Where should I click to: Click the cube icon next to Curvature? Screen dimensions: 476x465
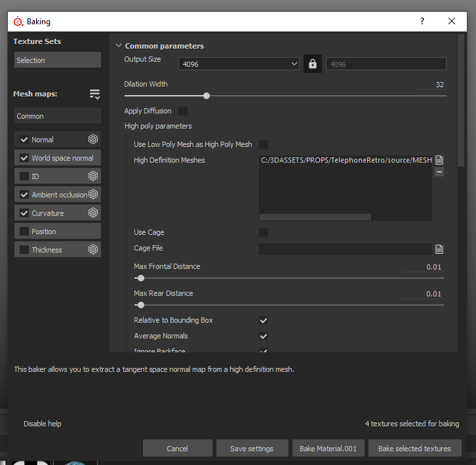click(x=93, y=213)
